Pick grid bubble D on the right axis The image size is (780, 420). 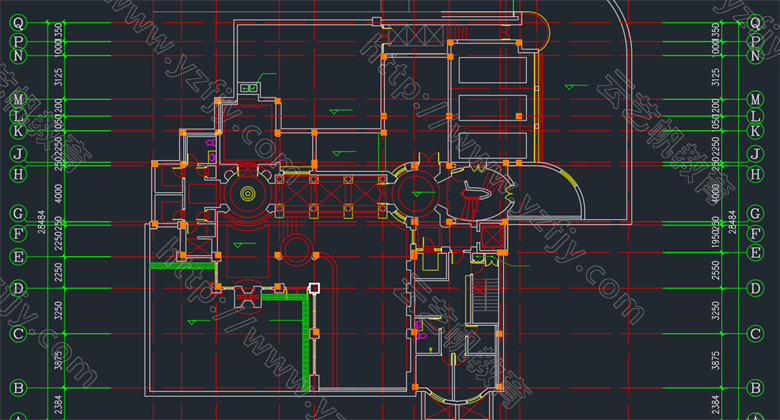tap(755, 288)
